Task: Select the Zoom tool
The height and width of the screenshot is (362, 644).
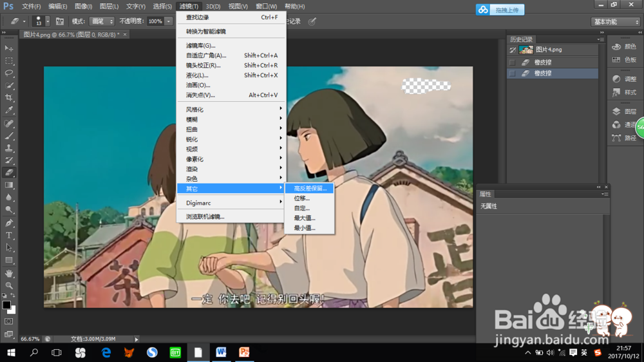Action: 8,285
